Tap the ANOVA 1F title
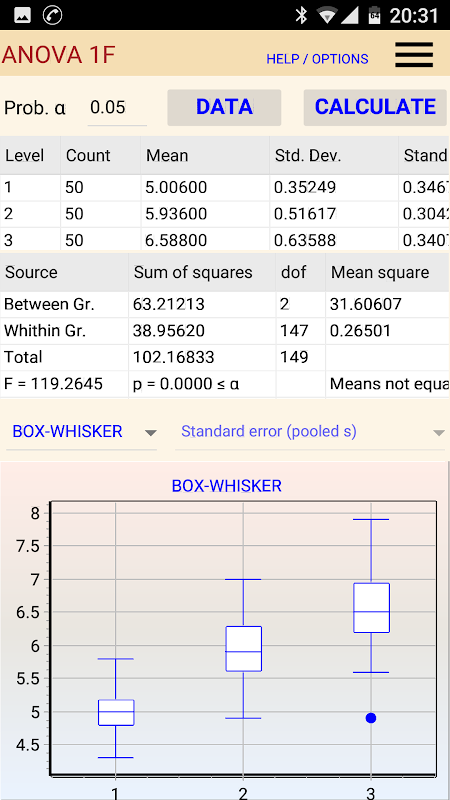The width and height of the screenshot is (450, 800). tap(58, 55)
